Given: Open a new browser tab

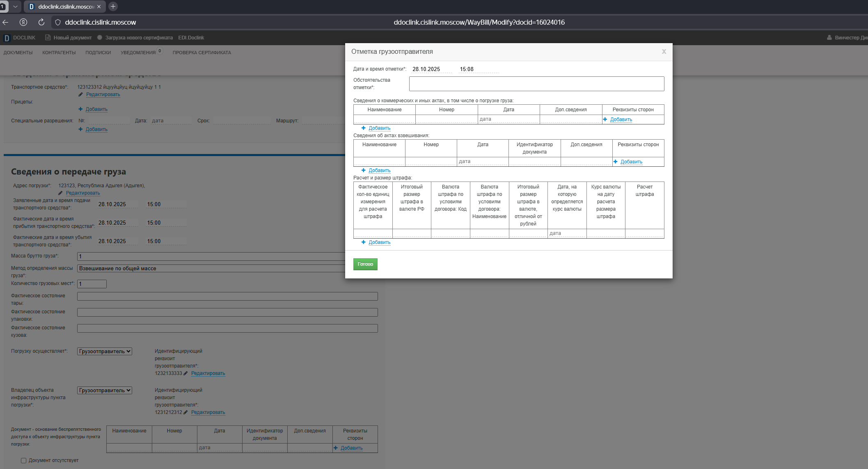Looking at the screenshot, I should point(113,7).
